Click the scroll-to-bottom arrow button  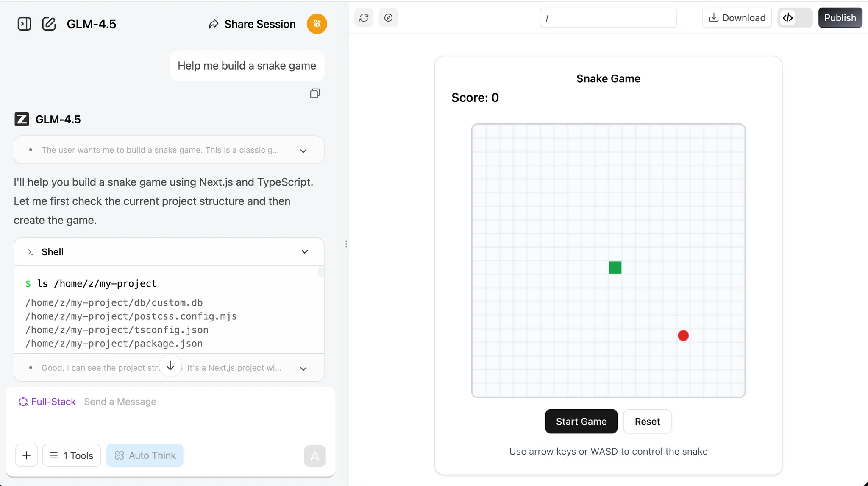(170, 365)
